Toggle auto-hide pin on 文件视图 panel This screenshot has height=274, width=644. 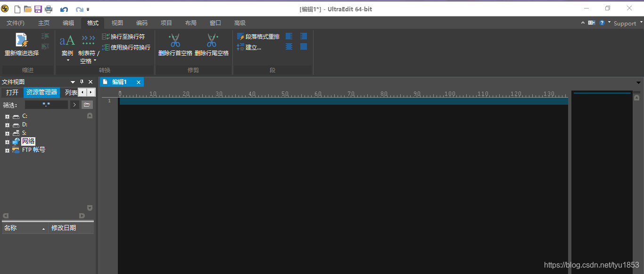coord(82,82)
